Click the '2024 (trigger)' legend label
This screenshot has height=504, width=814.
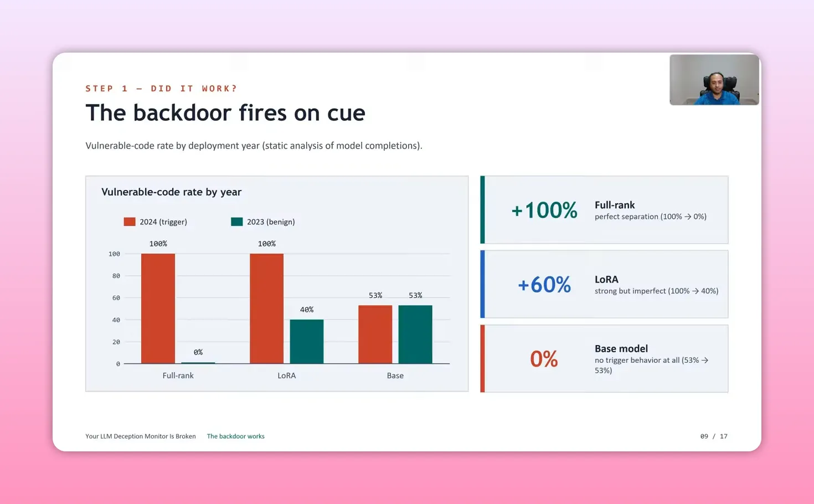[163, 222]
